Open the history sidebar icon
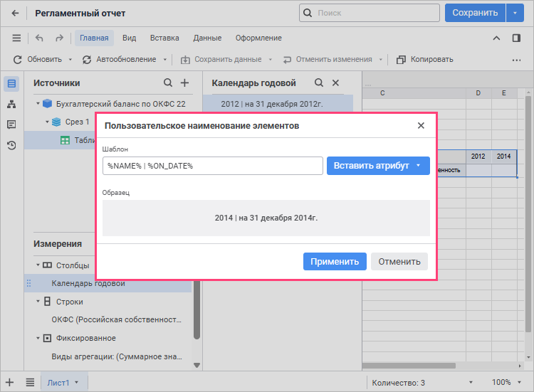 tap(11, 145)
